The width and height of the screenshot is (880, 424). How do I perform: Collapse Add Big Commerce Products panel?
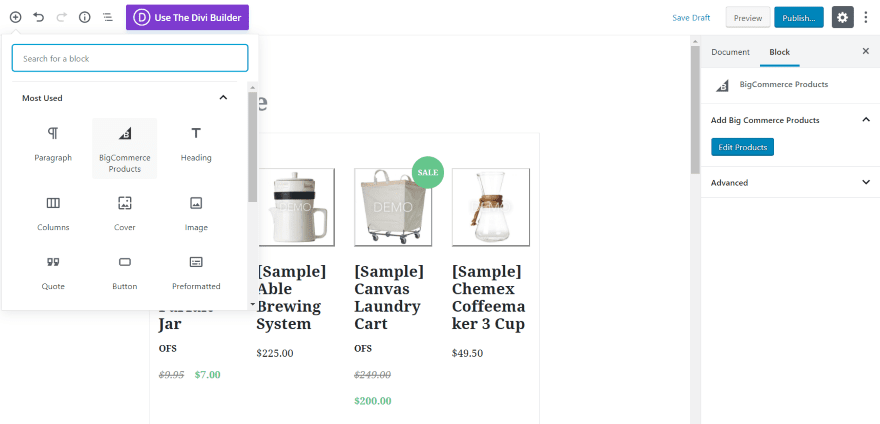pos(865,120)
